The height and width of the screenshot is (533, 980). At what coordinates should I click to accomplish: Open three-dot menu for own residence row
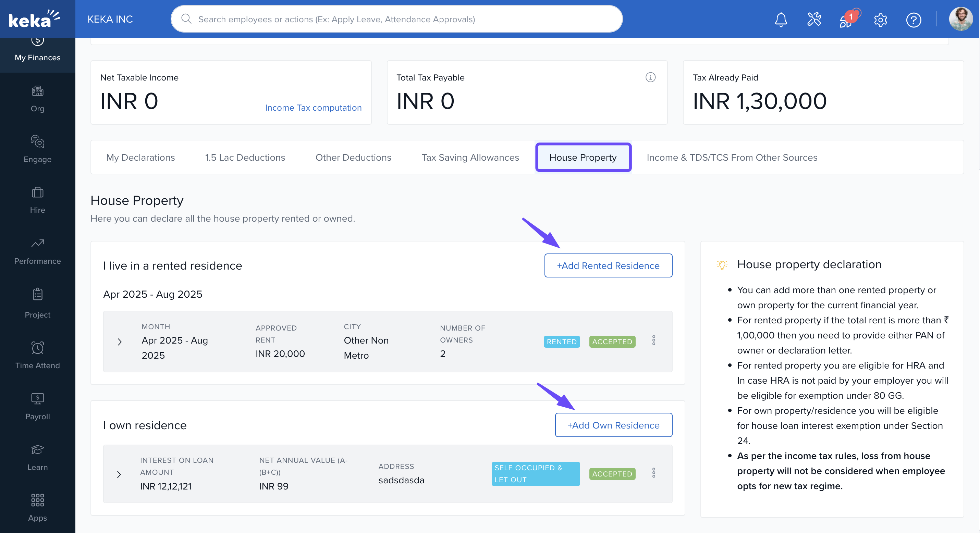653,473
